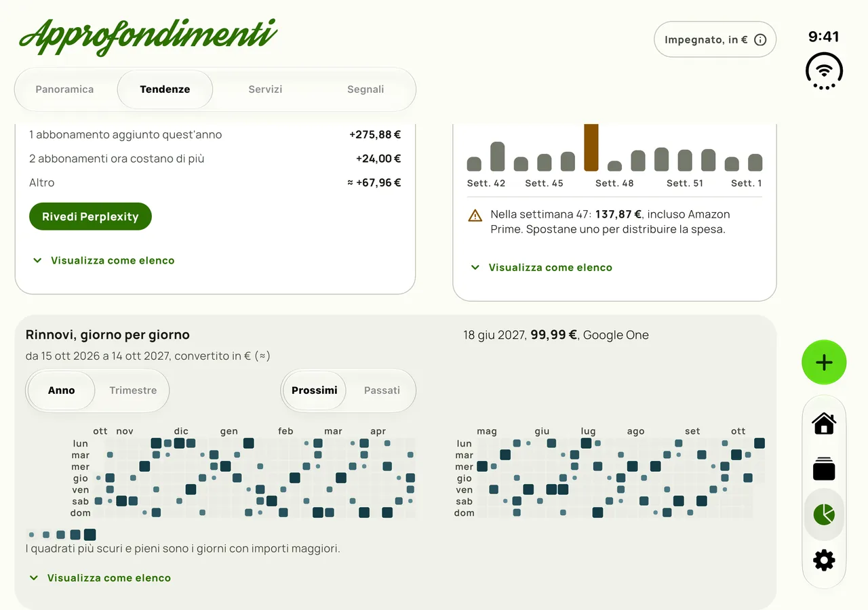Go to the Segnali tab
868x610 pixels.
[366, 89]
